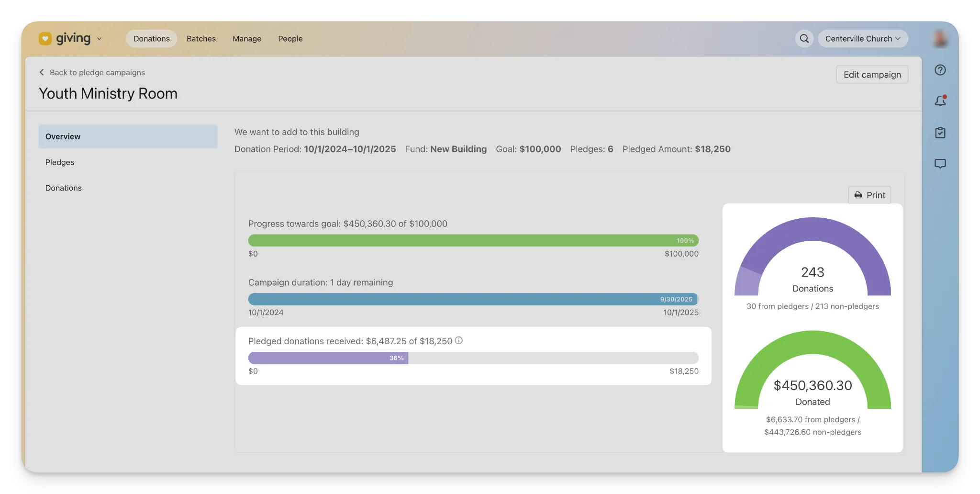The image size is (980, 494).
Task: Click the green donated amount gauge
Action: (813, 345)
